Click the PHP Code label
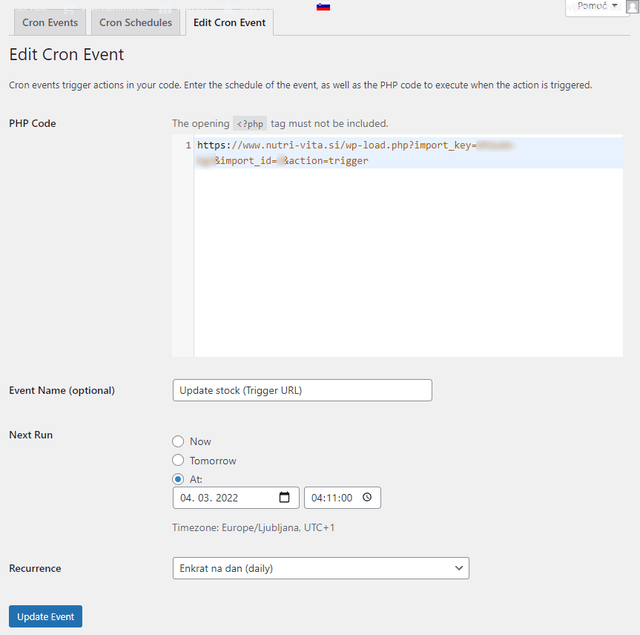Viewport: 640px width, 635px height. coord(32,123)
